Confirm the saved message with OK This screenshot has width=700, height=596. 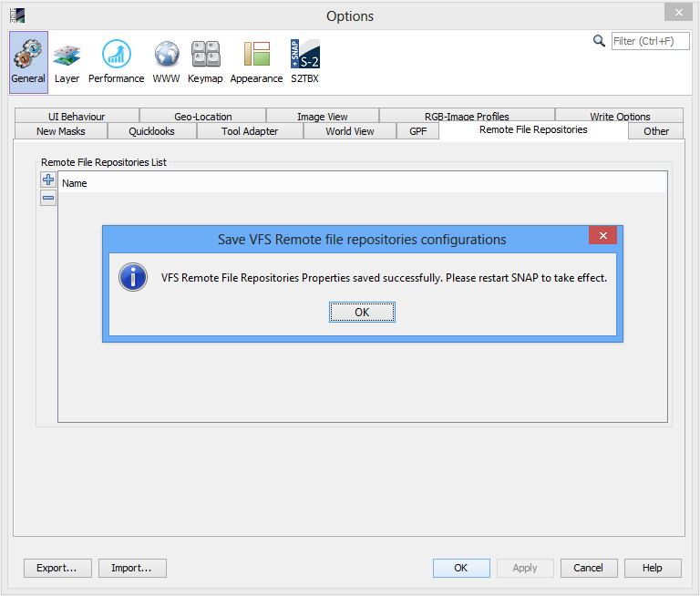point(362,312)
